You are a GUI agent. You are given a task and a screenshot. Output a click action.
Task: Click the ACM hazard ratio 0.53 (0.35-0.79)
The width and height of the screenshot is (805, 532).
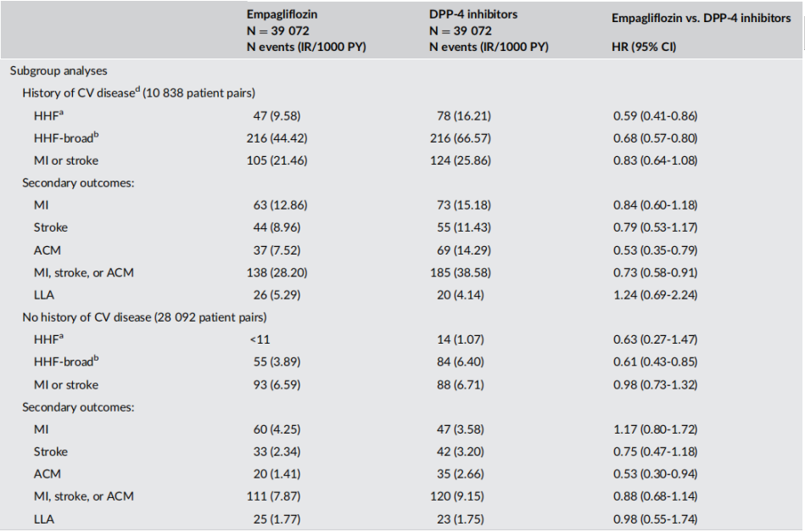coord(655,250)
